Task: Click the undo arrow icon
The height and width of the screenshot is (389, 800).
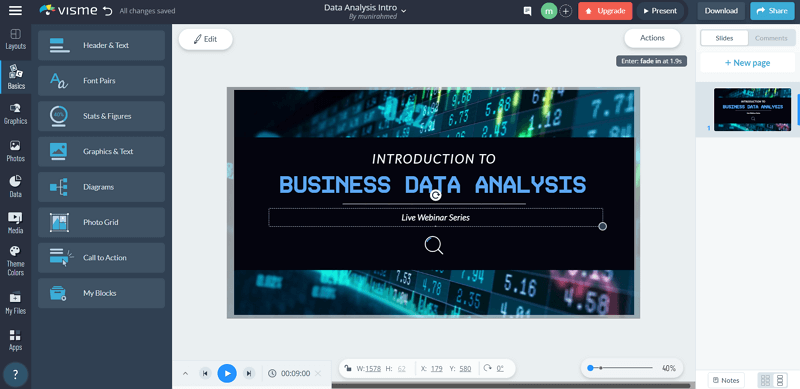Action: pyautogui.click(x=107, y=11)
